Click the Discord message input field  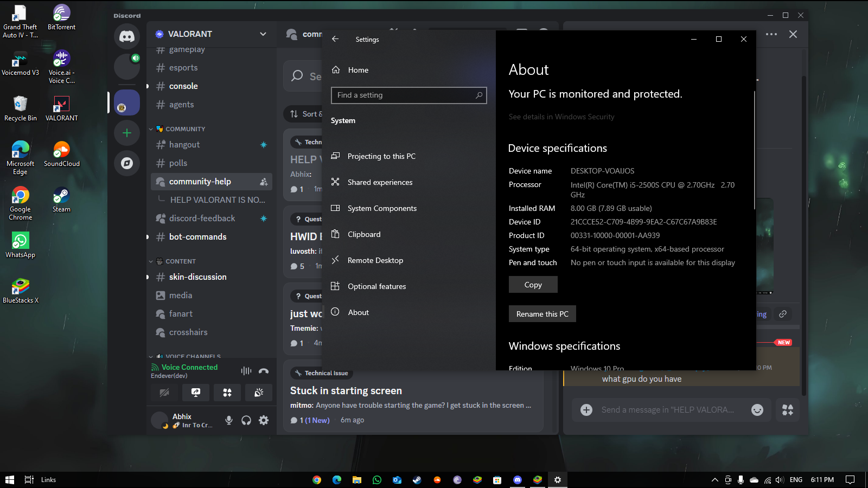click(x=667, y=410)
